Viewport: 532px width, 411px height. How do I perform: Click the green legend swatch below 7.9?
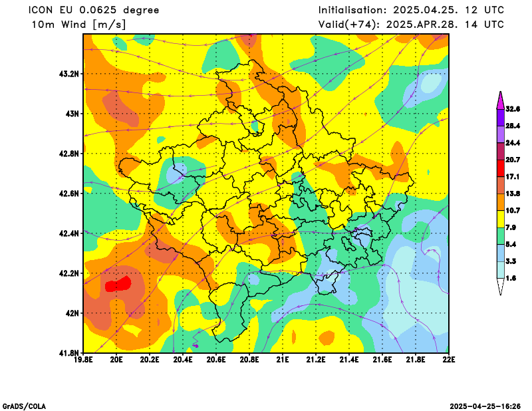click(500, 236)
